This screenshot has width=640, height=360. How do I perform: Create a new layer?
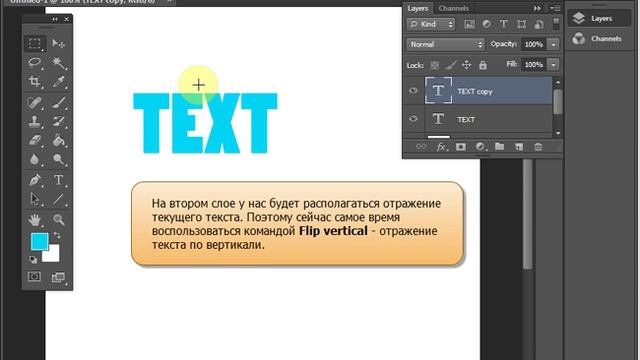click(x=519, y=147)
